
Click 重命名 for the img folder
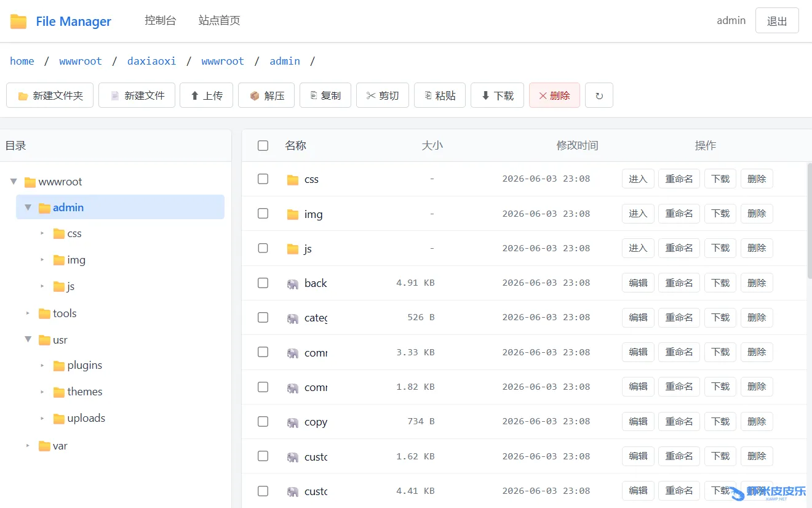pos(679,213)
